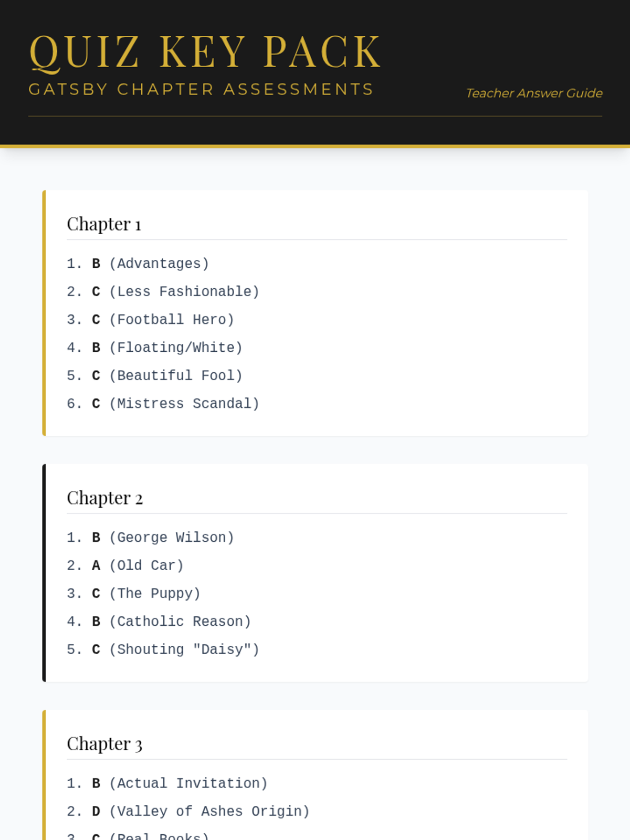Select the Football Hero answer line
This screenshot has height=840, width=630.
pyautogui.click(x=151, y=320)
